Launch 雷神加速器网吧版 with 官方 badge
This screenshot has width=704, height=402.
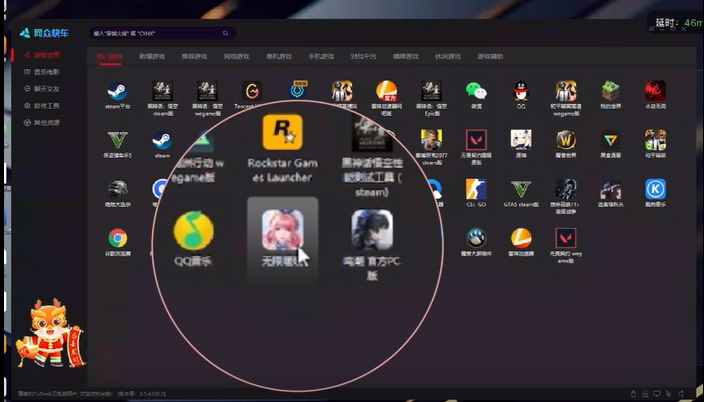[x=387, y=91]
